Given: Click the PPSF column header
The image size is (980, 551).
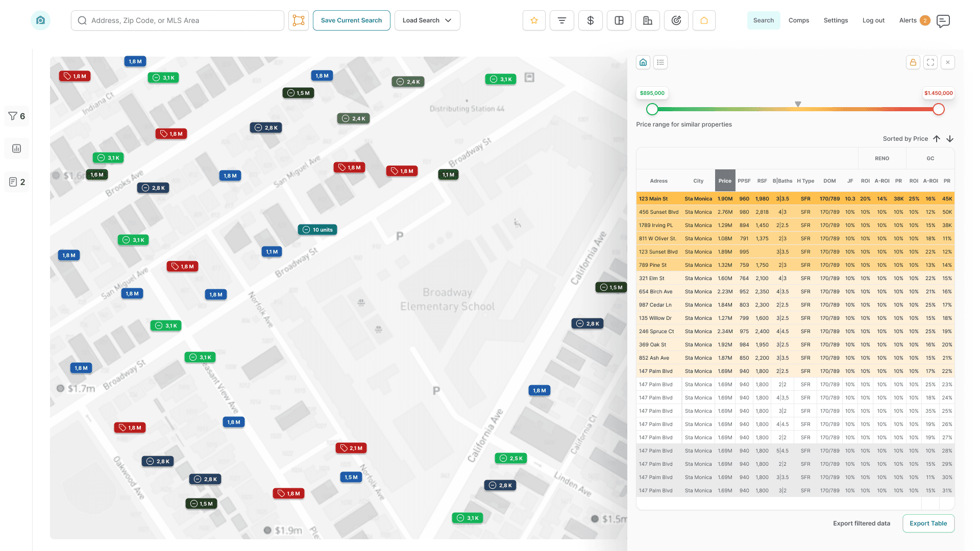Looking at the screenshot, I should (744, 181).
